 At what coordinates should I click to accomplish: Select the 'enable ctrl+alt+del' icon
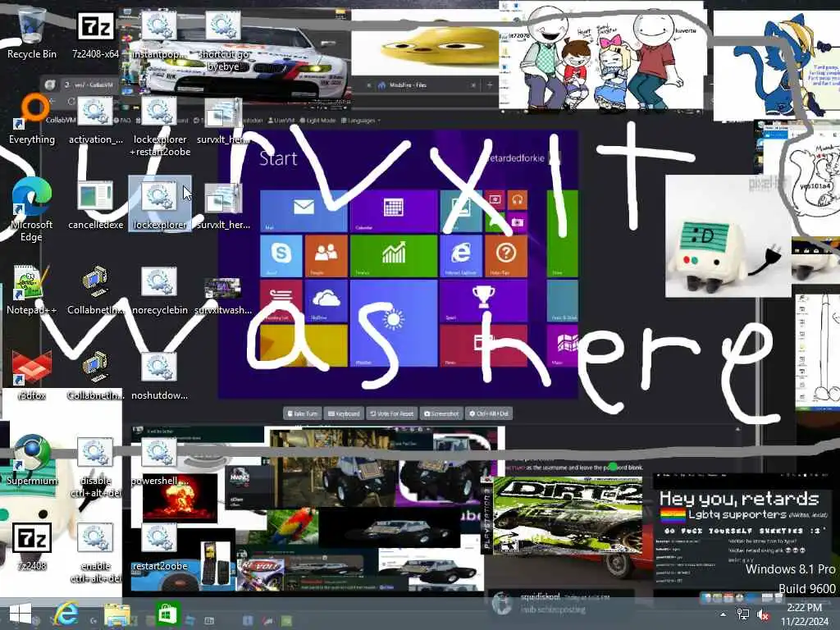(95, 553)
